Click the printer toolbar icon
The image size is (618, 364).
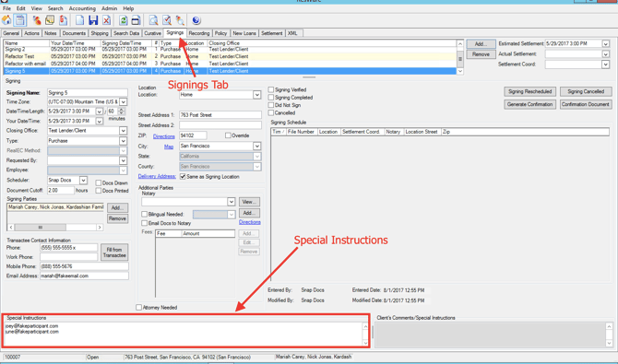[x=136, y=20]
